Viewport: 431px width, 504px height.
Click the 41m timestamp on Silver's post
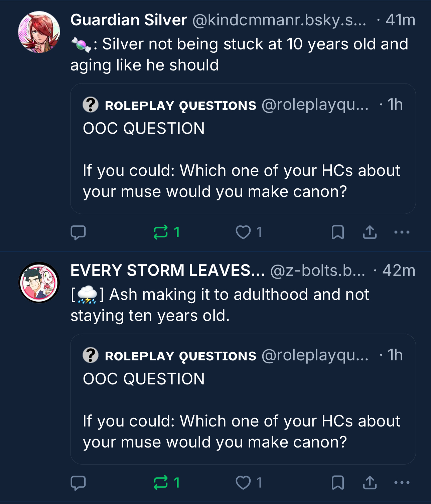tap(400, 20)
